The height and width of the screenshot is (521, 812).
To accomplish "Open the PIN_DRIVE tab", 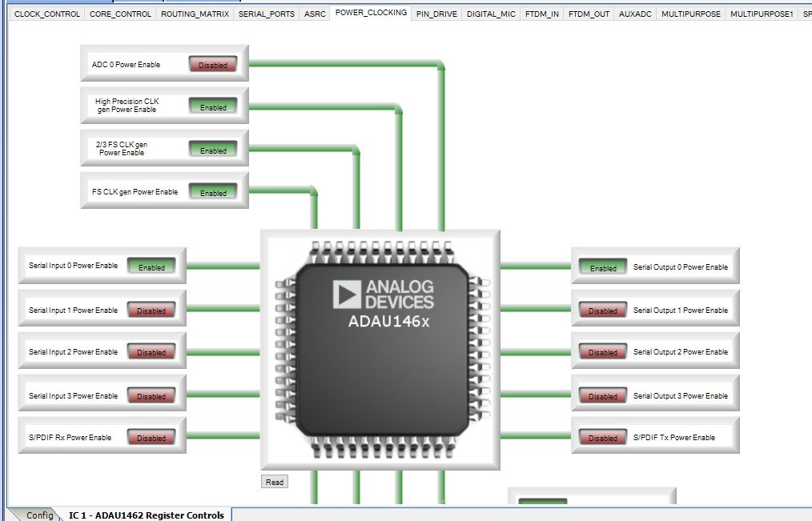I will point(436,14).
